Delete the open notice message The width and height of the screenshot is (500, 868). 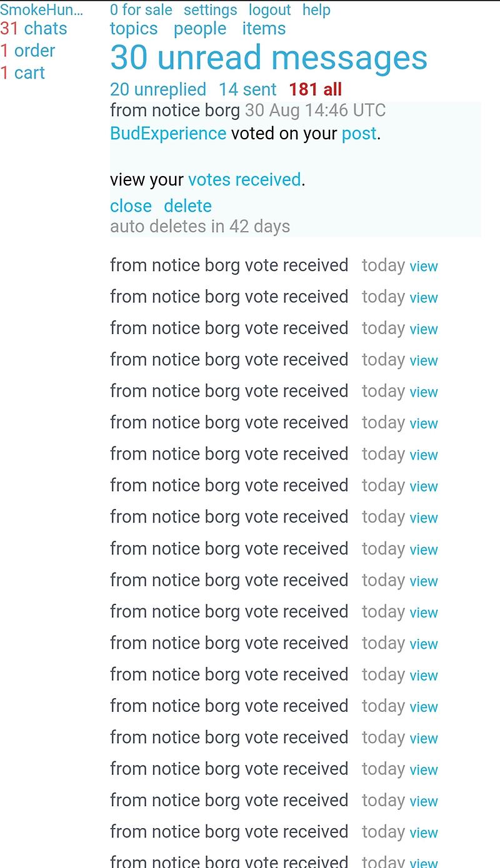pyautogui.click(x=187, y=206)
